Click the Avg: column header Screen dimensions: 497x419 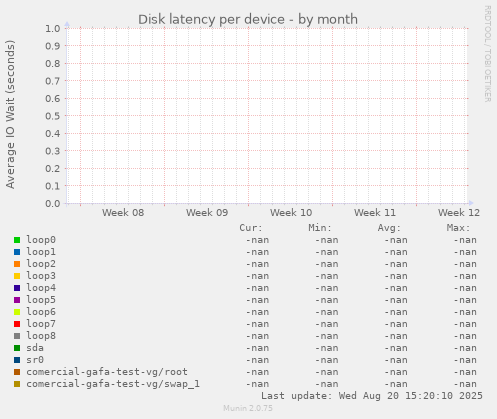pos(389,228)
